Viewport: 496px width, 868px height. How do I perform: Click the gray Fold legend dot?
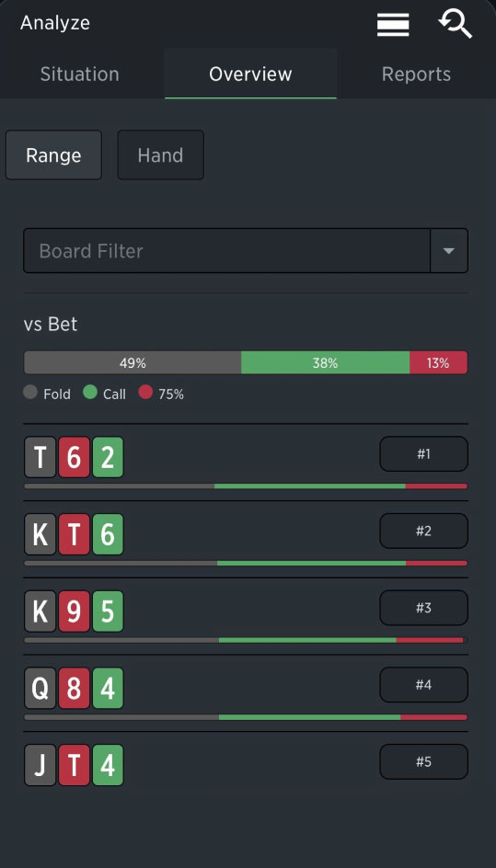(30, 393)
